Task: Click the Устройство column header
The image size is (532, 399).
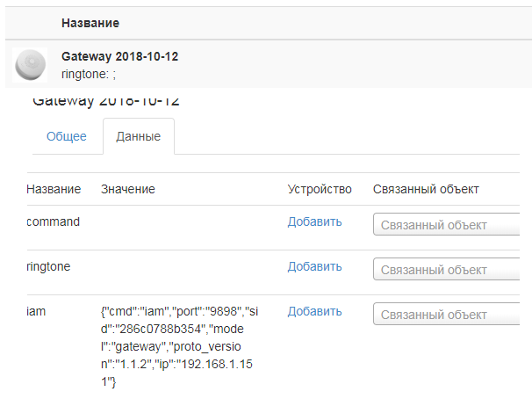Action: click(x=320, y=189)
